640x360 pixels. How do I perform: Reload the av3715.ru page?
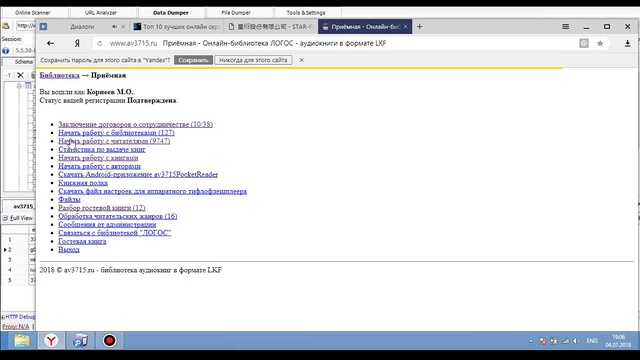point(100,43)
